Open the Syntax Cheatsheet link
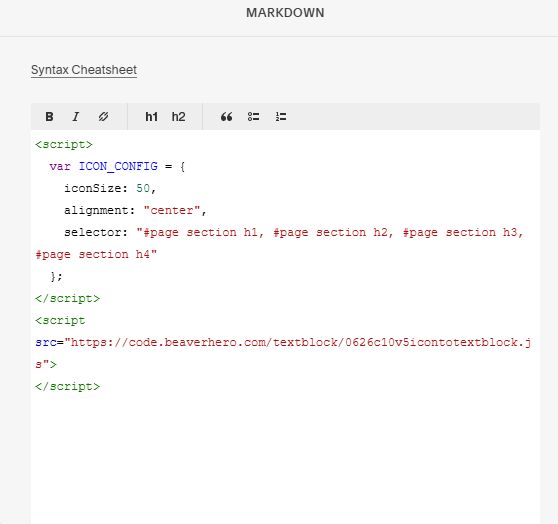 point(84,70)
